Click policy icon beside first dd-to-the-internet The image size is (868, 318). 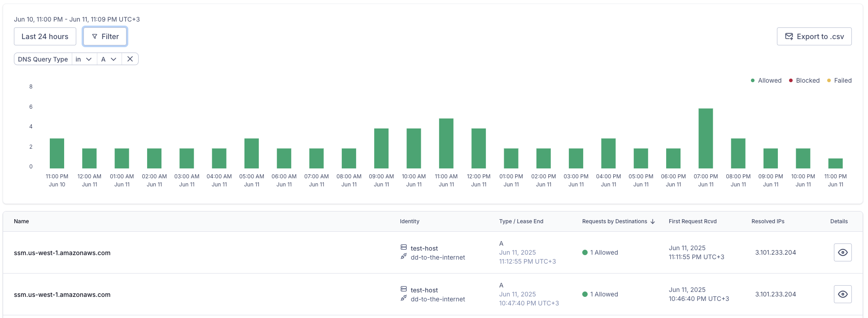[x=404, y=256]
